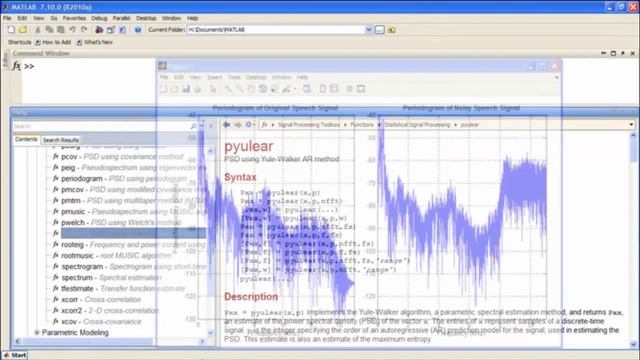Click the How to Add shortcut
The width and height of the screenshot is (640, 360).
point(53,42)
